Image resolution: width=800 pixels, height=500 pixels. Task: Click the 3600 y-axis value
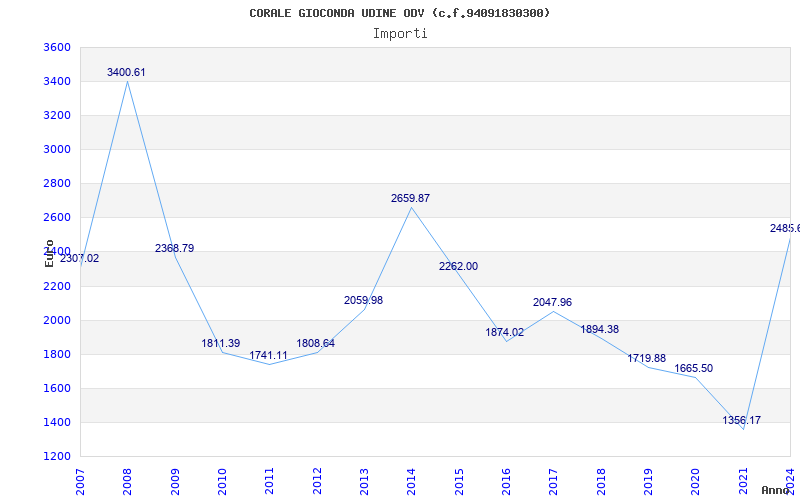pos(57,47)
